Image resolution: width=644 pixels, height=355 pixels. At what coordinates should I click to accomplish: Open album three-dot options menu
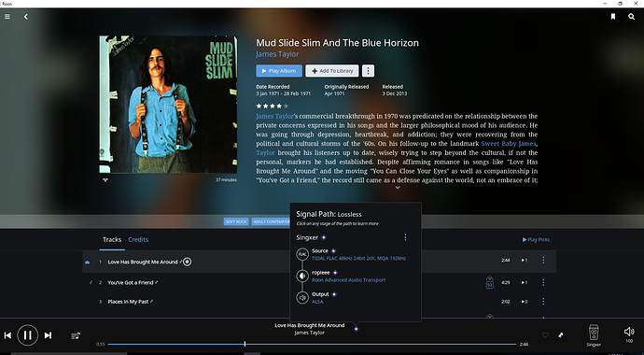coord(368,71)
